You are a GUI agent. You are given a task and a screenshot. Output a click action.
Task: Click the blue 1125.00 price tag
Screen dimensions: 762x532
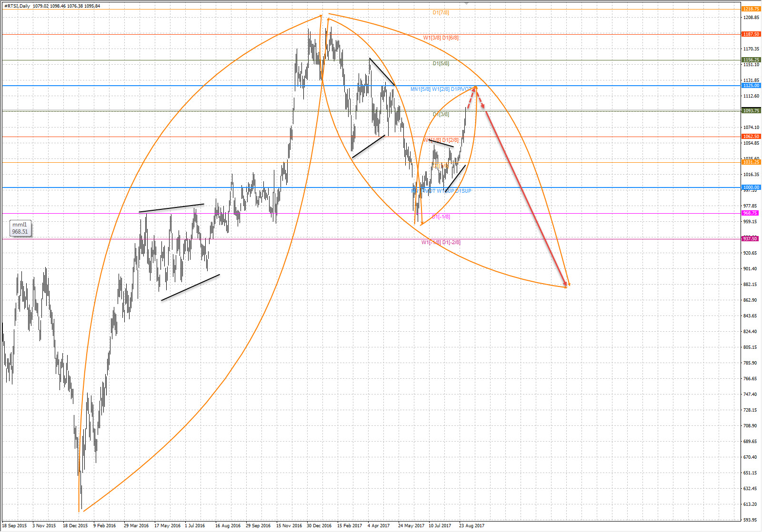751,86
